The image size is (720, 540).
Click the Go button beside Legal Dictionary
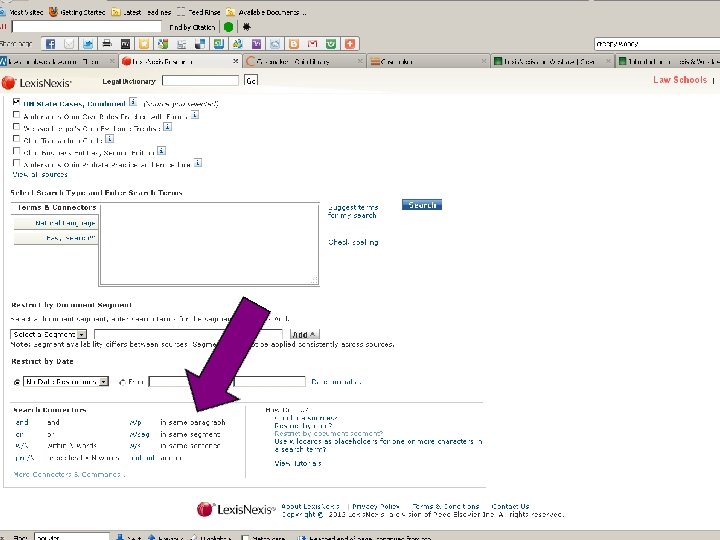pyautogui.click(x=251, y=81)
